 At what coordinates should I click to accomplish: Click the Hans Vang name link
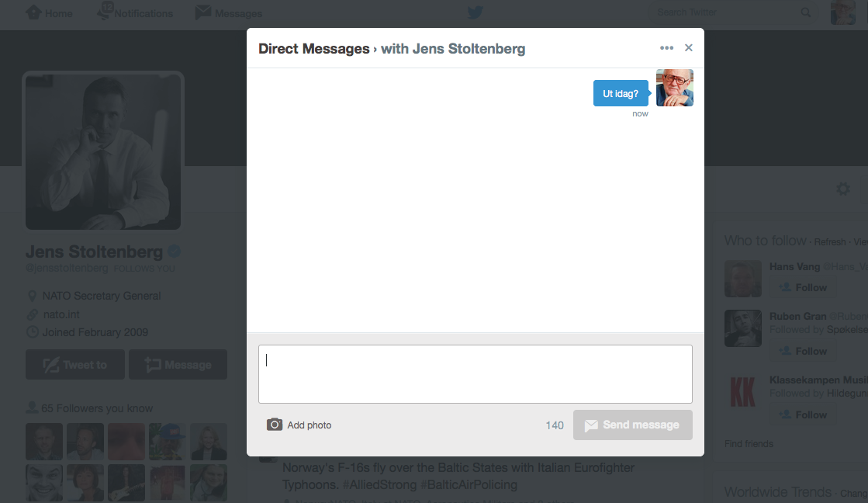point(794,266)
